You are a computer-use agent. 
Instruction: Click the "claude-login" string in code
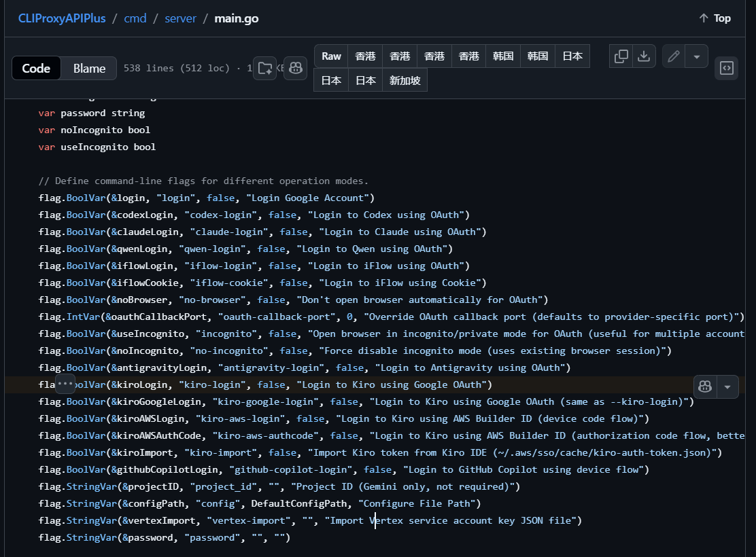(229, 232)
